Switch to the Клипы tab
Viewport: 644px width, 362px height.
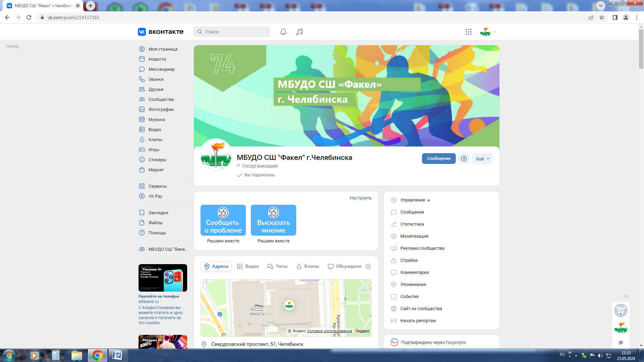point(308,266)
